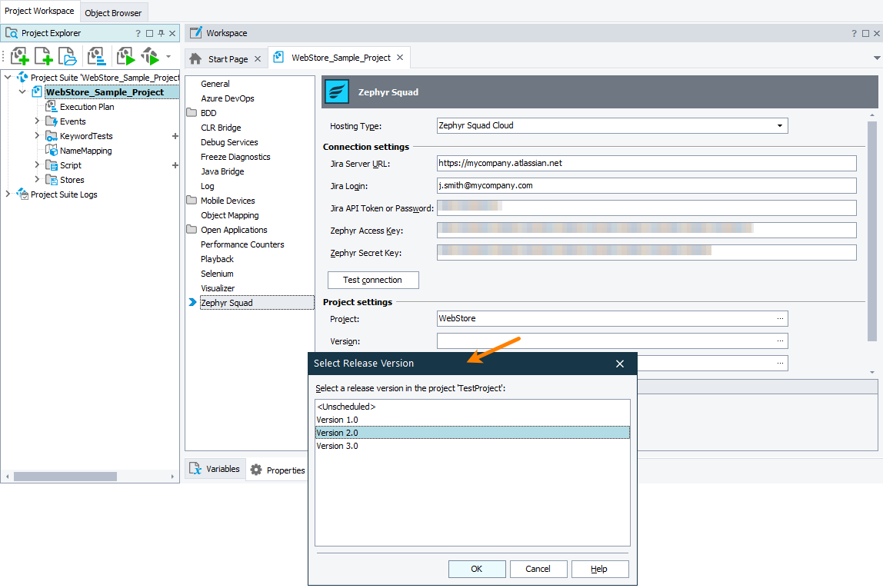Image resolution: width=883 pixels, height=588 pixels.
Task: Click the Add New Item toolbar icon
Action: click(x=42, y=55)
